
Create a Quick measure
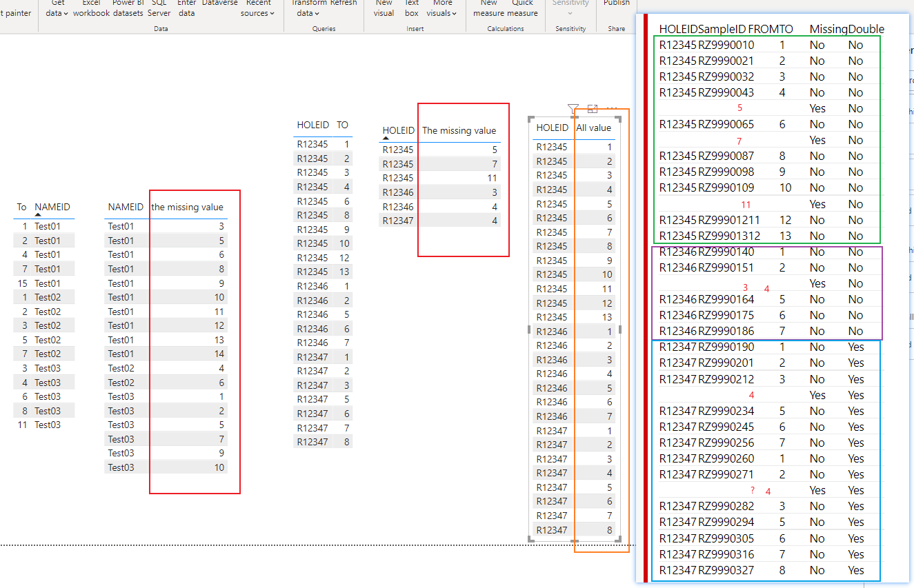[x=522, y=8]
